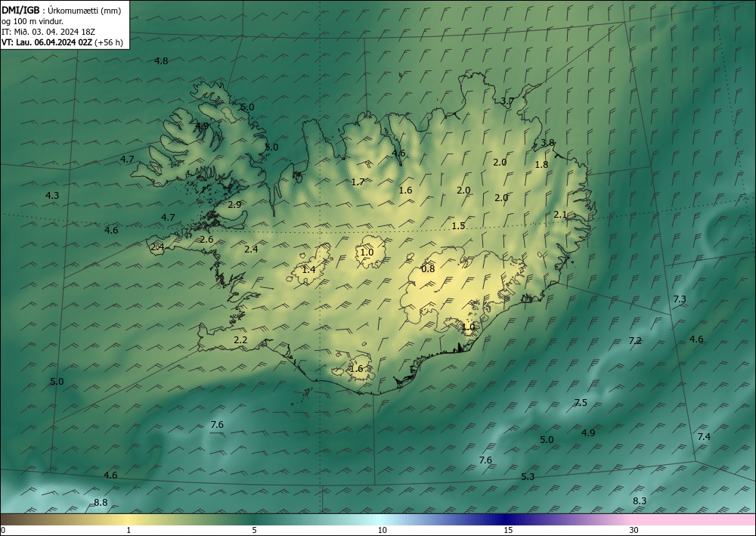Screen dimensions: 756x536
Task: Select the forecast offset '(+56 h)'
Action: (109, 42)
